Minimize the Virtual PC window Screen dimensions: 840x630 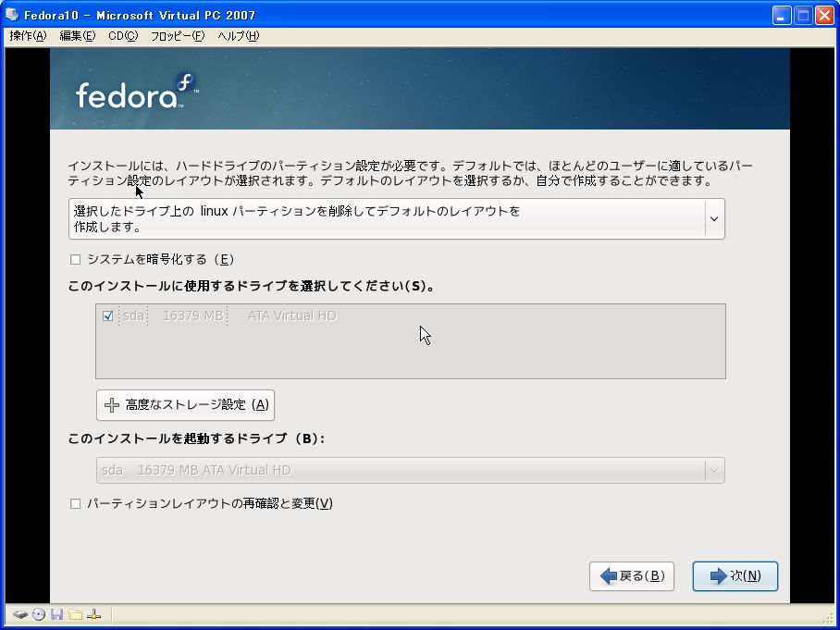coord(782,15)
